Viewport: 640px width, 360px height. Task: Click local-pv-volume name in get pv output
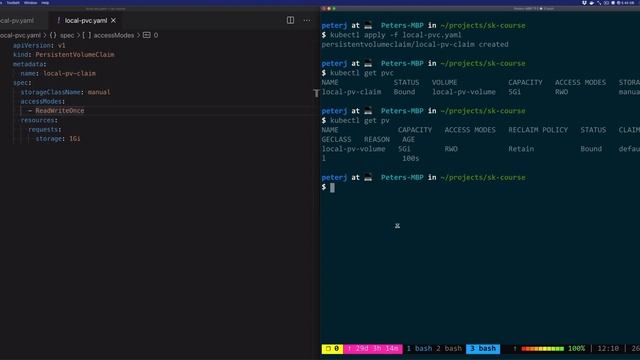353,149
